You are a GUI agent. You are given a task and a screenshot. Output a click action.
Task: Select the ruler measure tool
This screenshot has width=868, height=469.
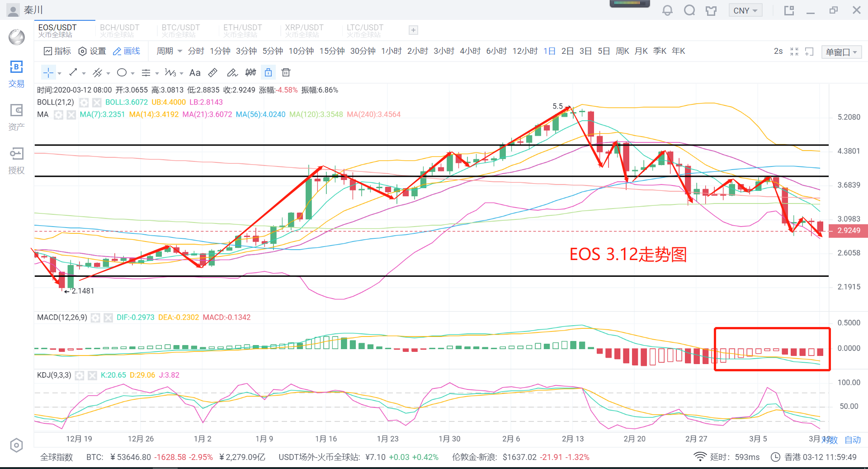tap(213, 72)
